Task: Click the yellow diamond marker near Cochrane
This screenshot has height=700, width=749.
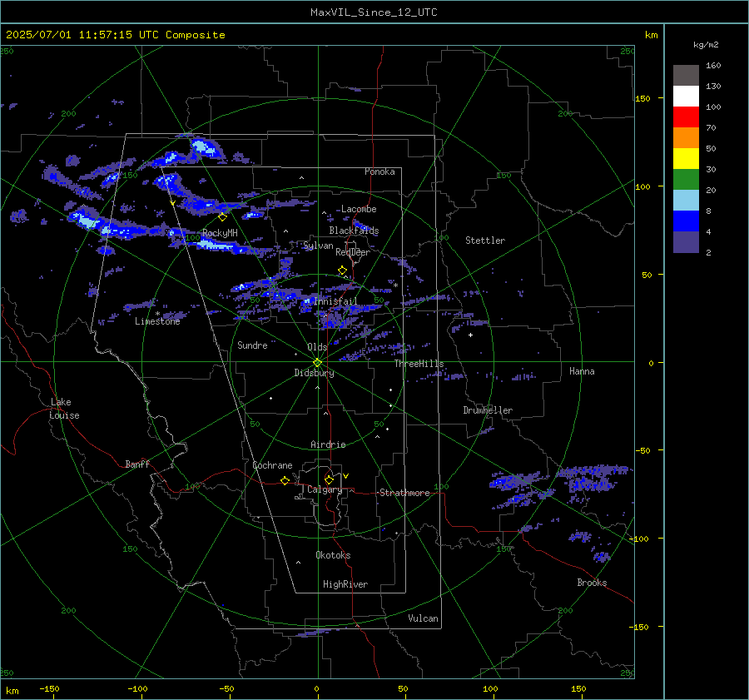Action: pyautogui.click(x=285, y=481)
